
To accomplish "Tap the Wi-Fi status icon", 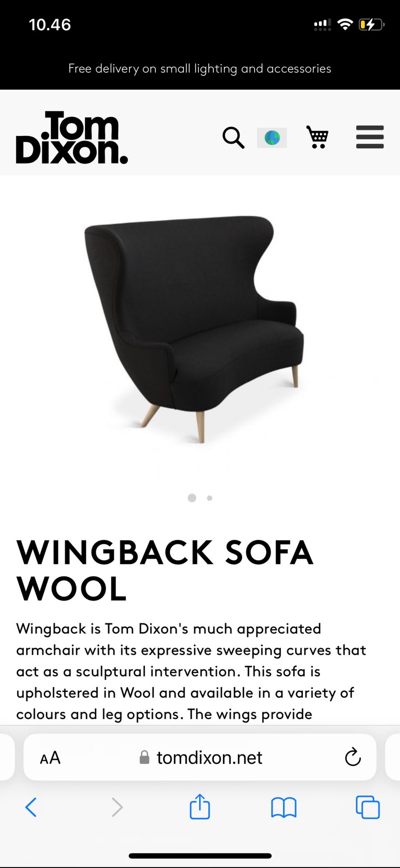I will [345, 25].
